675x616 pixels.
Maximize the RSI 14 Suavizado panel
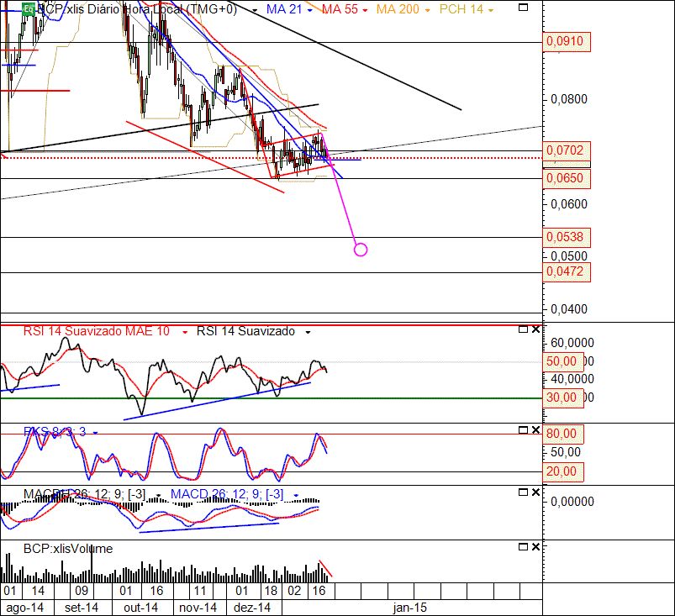click(x=523, y=329)
